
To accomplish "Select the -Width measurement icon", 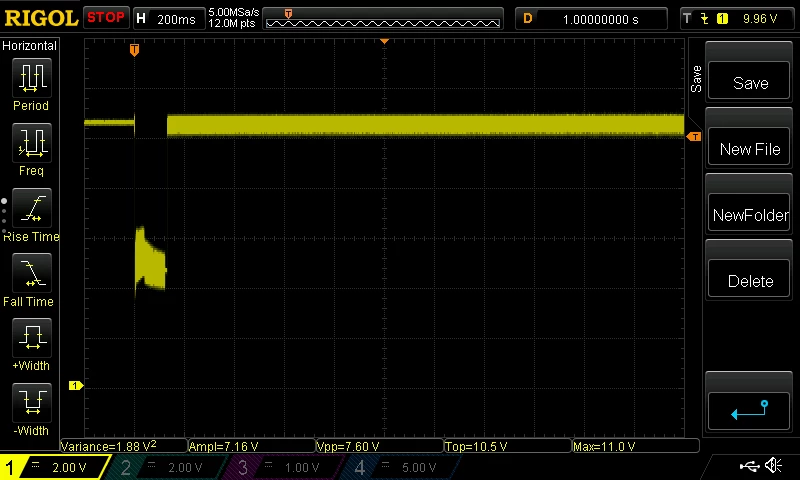I will click(32, 402).
